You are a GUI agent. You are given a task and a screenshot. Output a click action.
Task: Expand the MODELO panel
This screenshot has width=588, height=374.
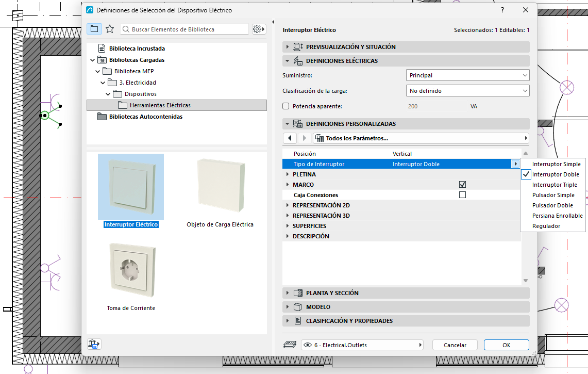tap(406, 307)
